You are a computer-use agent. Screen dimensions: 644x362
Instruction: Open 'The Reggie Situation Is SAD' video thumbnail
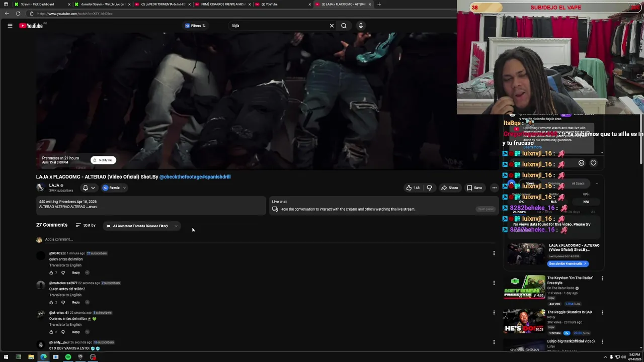point(524,321)
